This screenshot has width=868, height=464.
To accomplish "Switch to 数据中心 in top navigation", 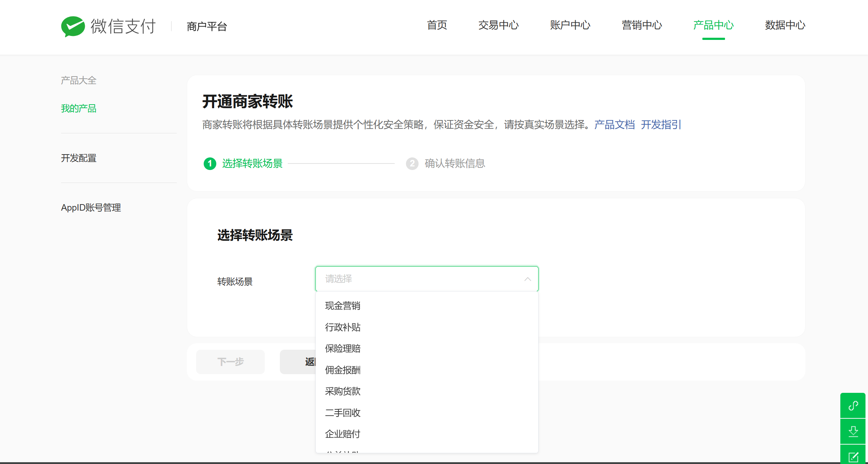I will (x=785, y=25).
